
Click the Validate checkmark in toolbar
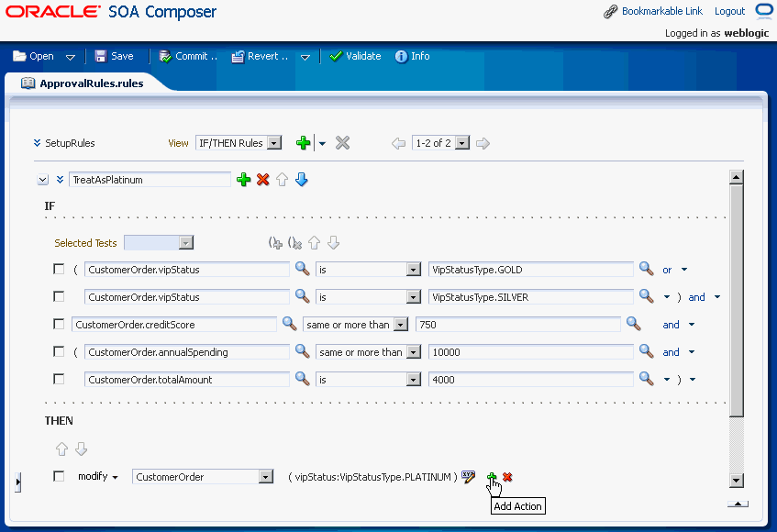[x=355, y=56]
